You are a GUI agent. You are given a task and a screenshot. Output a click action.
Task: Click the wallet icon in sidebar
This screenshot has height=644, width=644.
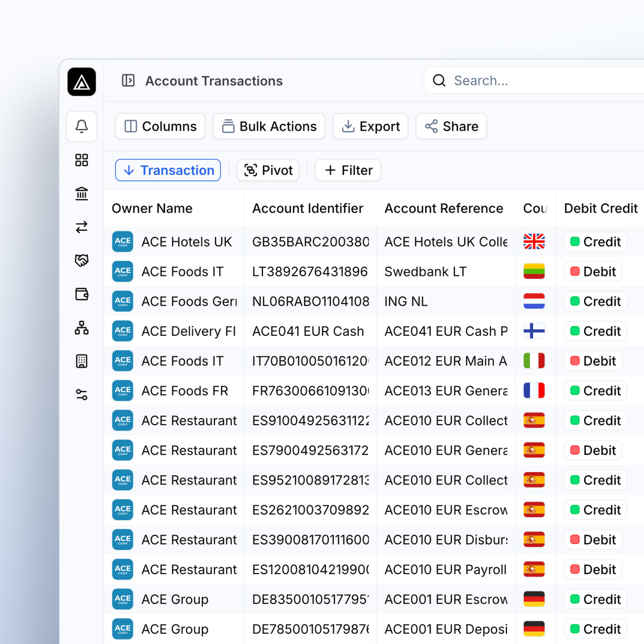click(82, 294)
